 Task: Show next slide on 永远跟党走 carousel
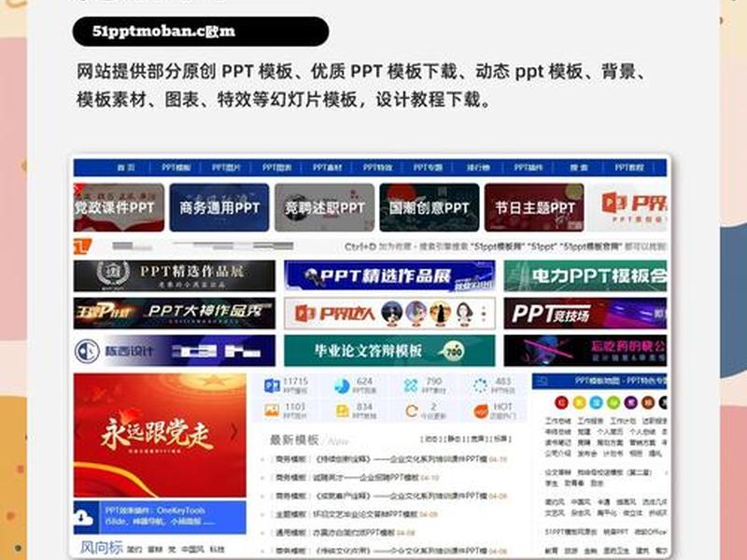(x=234, y=432)
